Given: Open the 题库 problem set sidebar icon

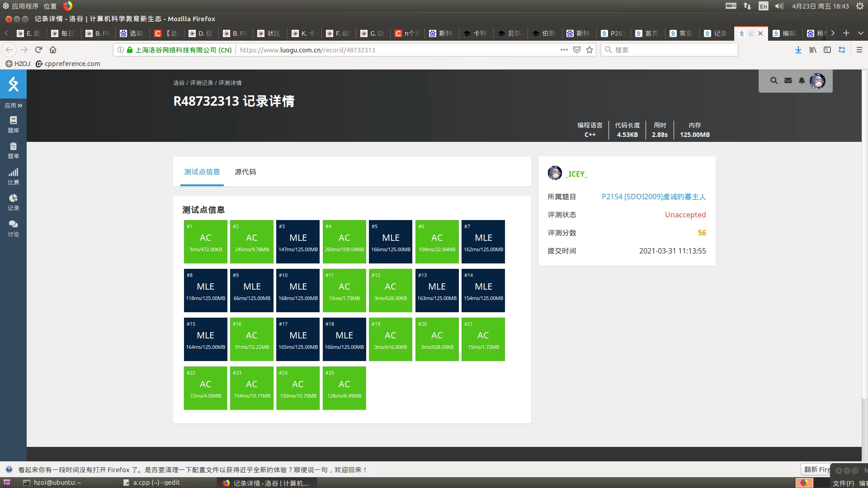Looking at the screenshot, I should pyautogui.click(x=13, y=124).
